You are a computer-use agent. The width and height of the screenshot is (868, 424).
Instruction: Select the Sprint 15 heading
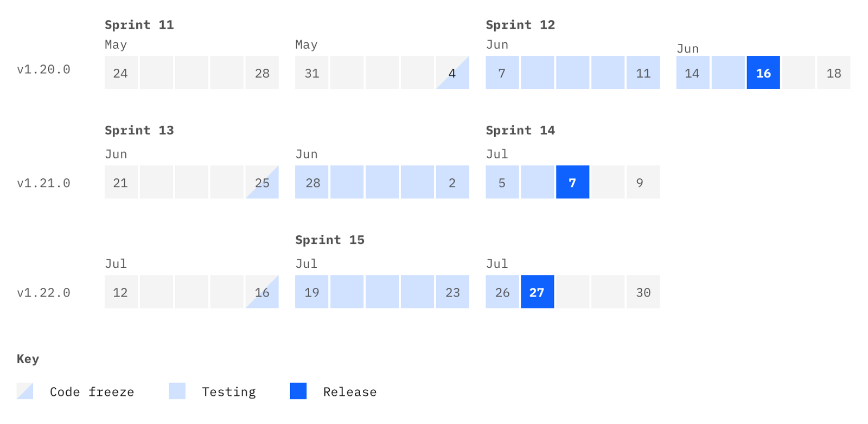pos(329,240)
